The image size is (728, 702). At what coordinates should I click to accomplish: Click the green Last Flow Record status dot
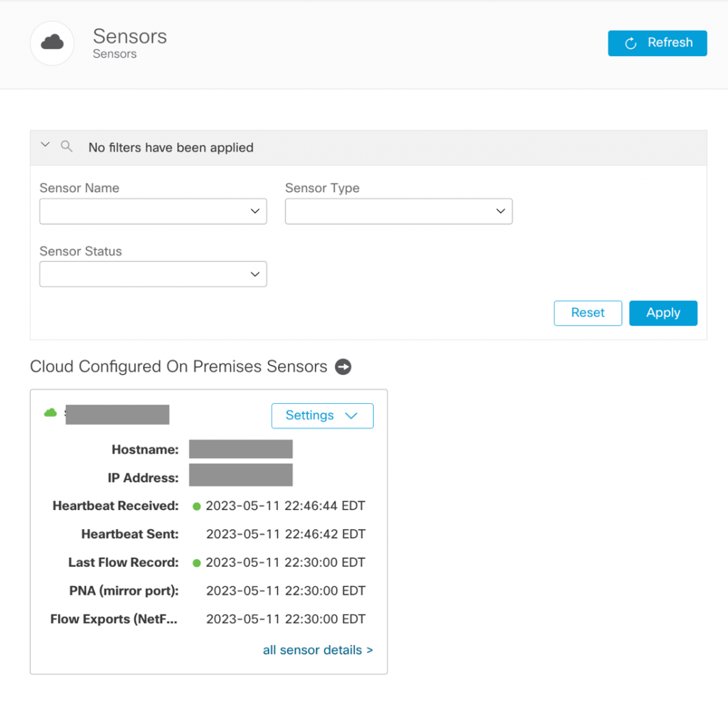point(197,563)
